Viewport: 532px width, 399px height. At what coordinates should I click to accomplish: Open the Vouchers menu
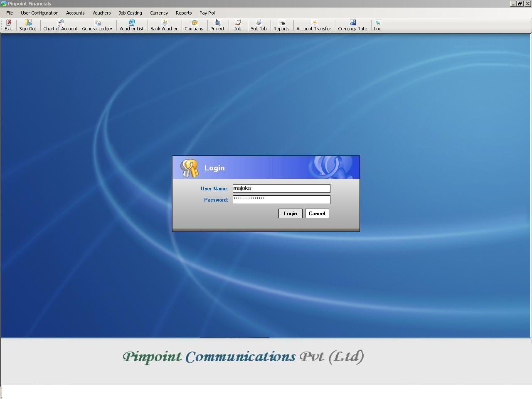pos(101,13)
